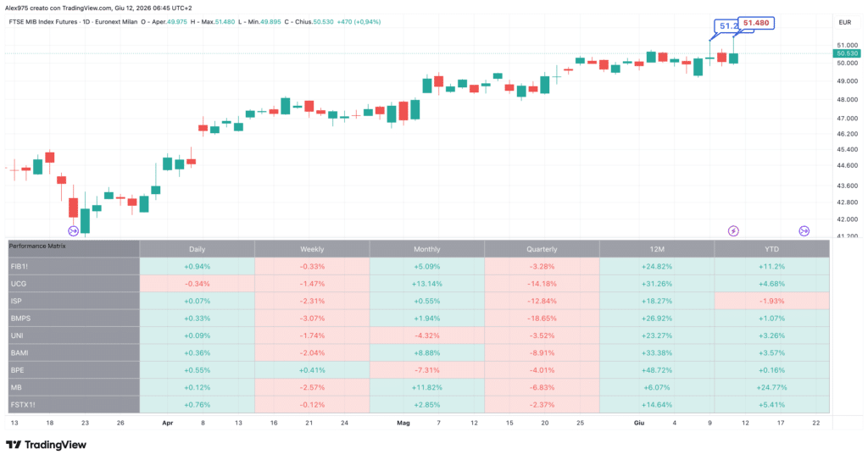This screenshot has height=460, width=868.
Task: Click the Chius 50.530 close value in legend
Action: click(323, 22)
